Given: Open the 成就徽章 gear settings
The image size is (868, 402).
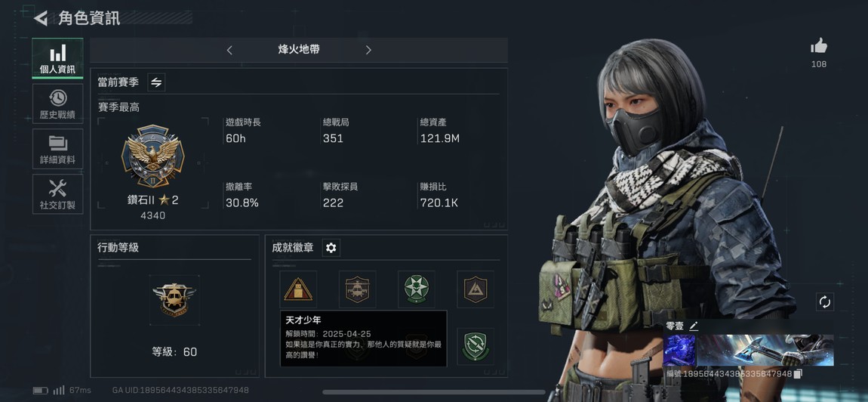Looking at the screenshot, I should pyautogui.click(x=331, y=248).
